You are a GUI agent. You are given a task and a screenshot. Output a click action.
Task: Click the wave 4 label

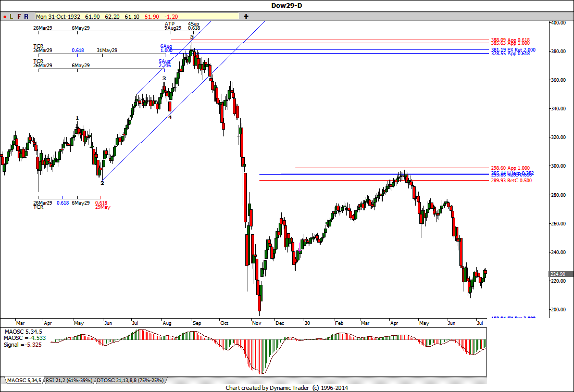(x=170, y=117)
